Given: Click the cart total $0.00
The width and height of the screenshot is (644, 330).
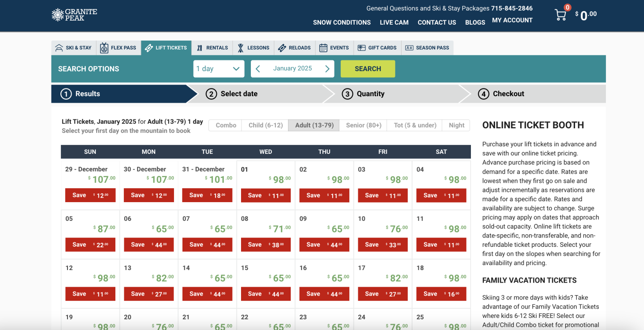Looking at the screenshot, I should pyautogui.click(x=586, y=16).
